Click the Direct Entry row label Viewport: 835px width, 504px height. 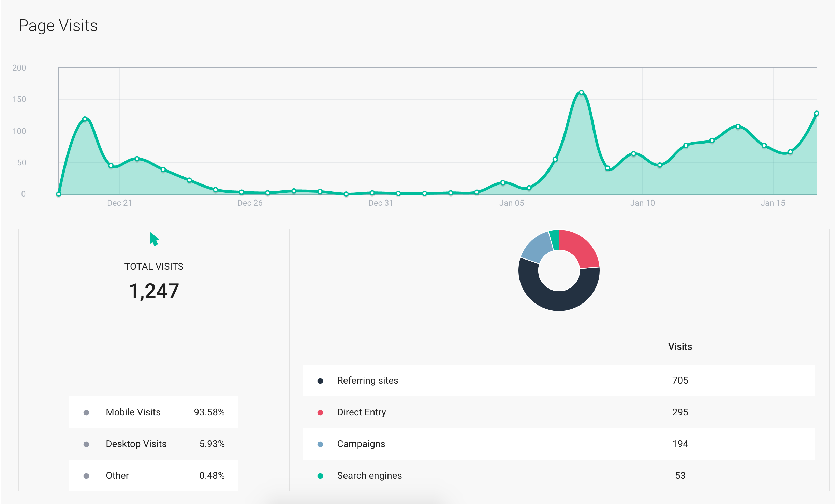tap(361, 412)
